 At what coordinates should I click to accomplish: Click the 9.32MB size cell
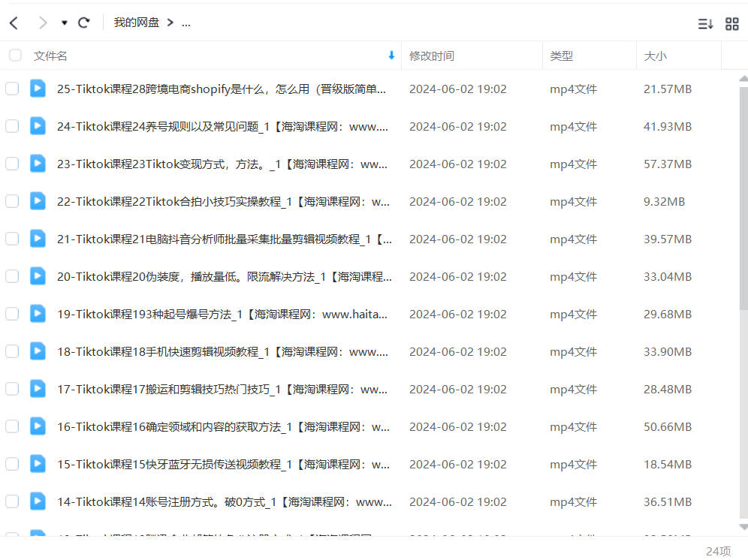pyautogui.click(x=664, y=202)
